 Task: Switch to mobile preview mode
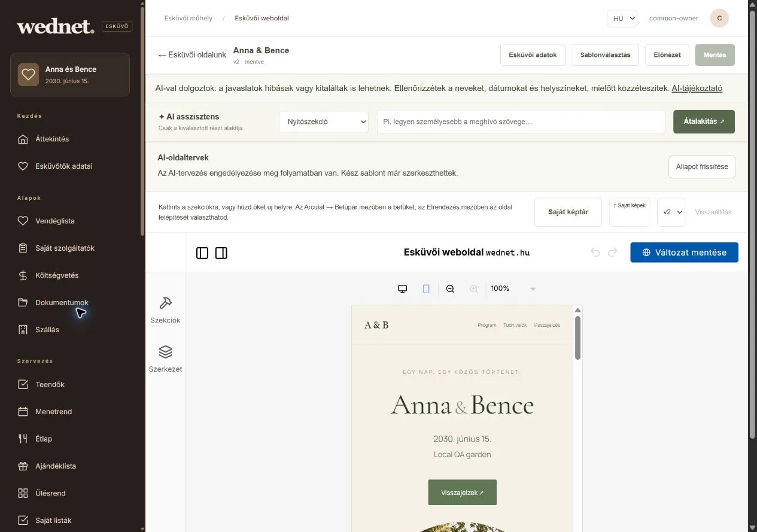click(x=426, y=289)
